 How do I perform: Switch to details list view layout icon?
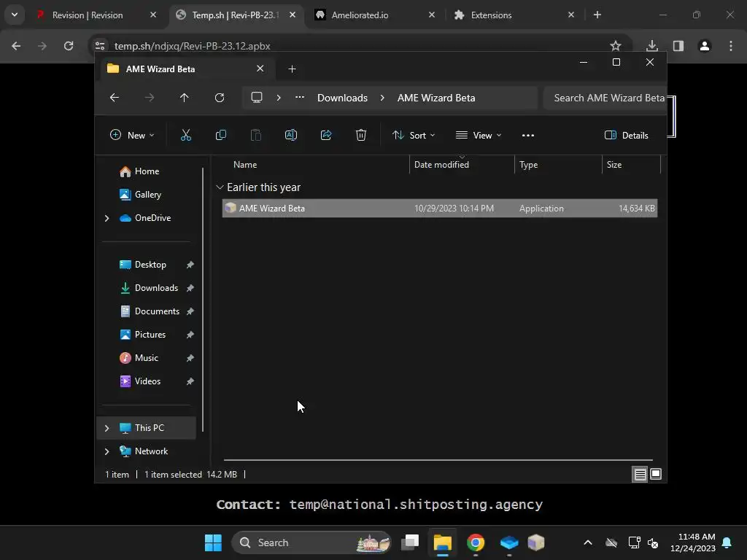point(640,474)
